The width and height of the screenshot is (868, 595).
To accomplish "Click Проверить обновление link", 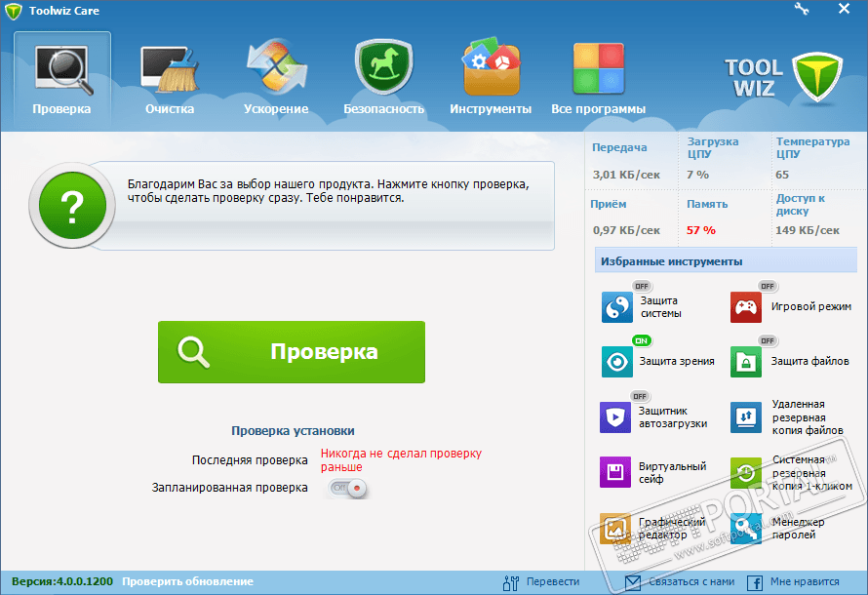I will (187, 581).
